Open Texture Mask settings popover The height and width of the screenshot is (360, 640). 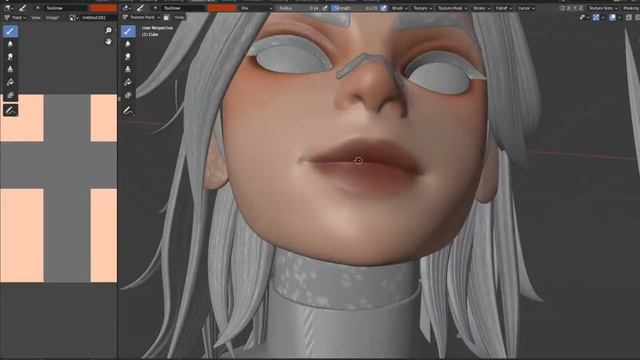(452, 8)
